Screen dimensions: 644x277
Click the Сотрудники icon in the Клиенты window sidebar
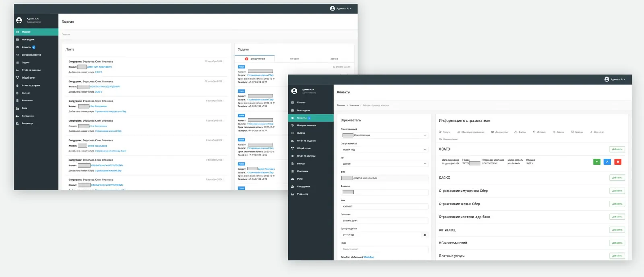point(293,186)
